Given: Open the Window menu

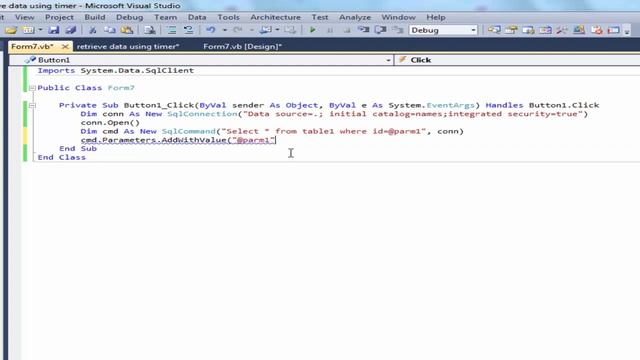Looking at the screenshot, I should (x=398, y=17).
